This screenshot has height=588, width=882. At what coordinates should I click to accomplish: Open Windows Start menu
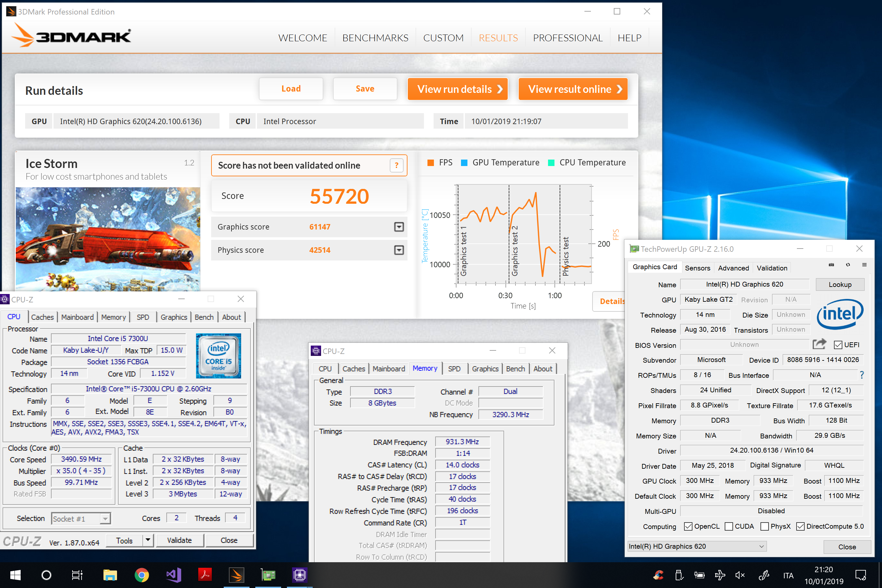[x=15, y=575]
